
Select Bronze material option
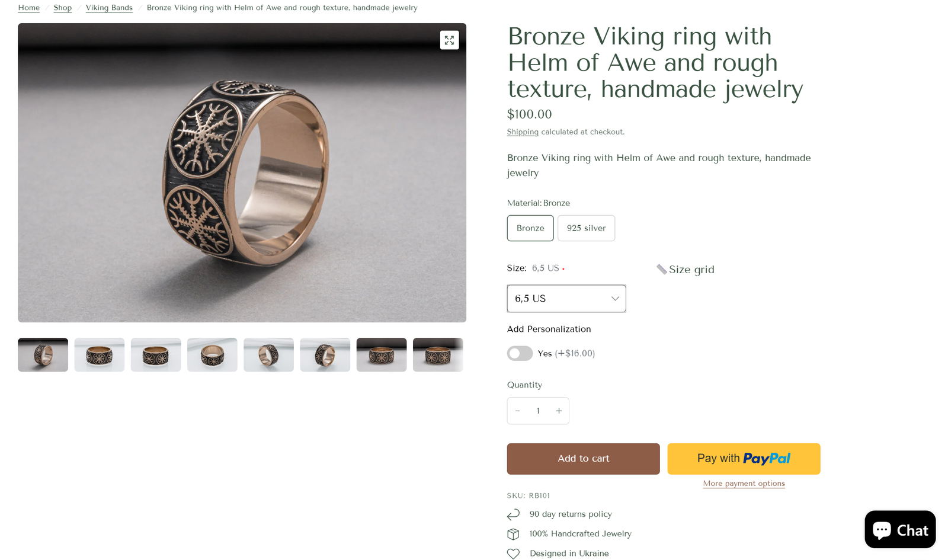[530, 228]
